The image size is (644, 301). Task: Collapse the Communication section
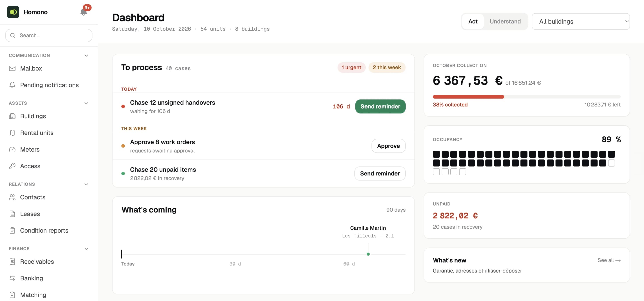86,55
